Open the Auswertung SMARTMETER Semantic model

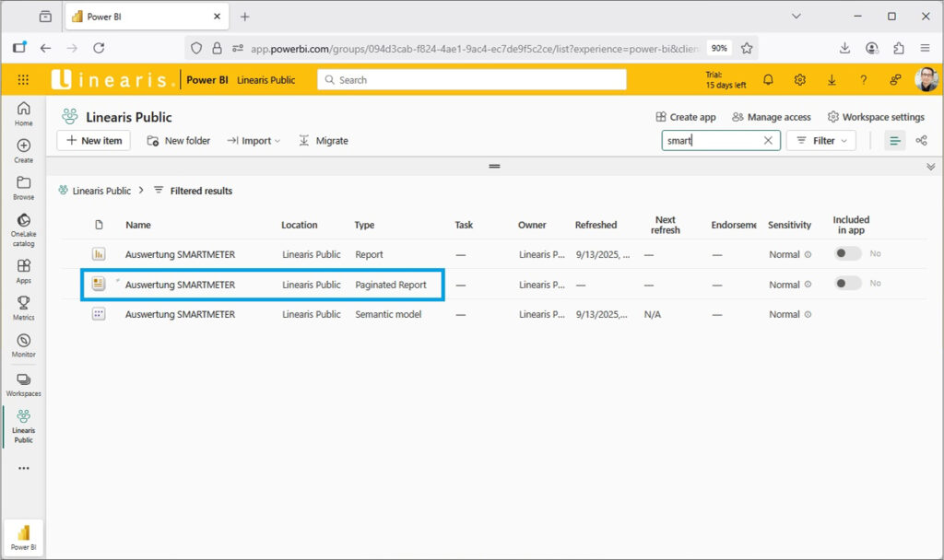[x=180, y=314]
